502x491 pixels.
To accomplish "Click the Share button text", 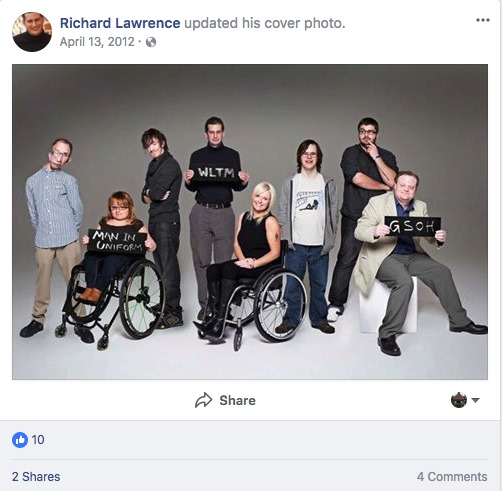I will (237, 400).
